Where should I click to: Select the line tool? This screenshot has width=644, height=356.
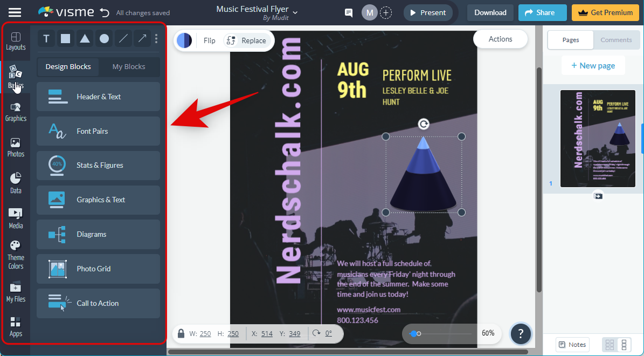tap(123, 39)
